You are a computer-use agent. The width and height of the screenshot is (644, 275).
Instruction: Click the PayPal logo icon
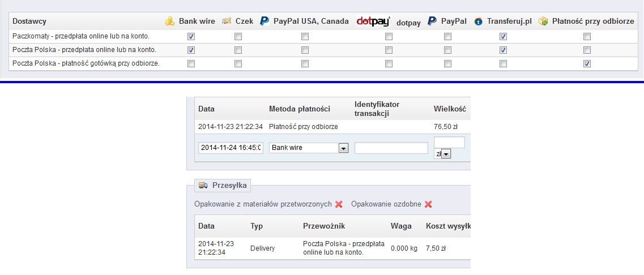pyautogui.click(x=432, y=21)
